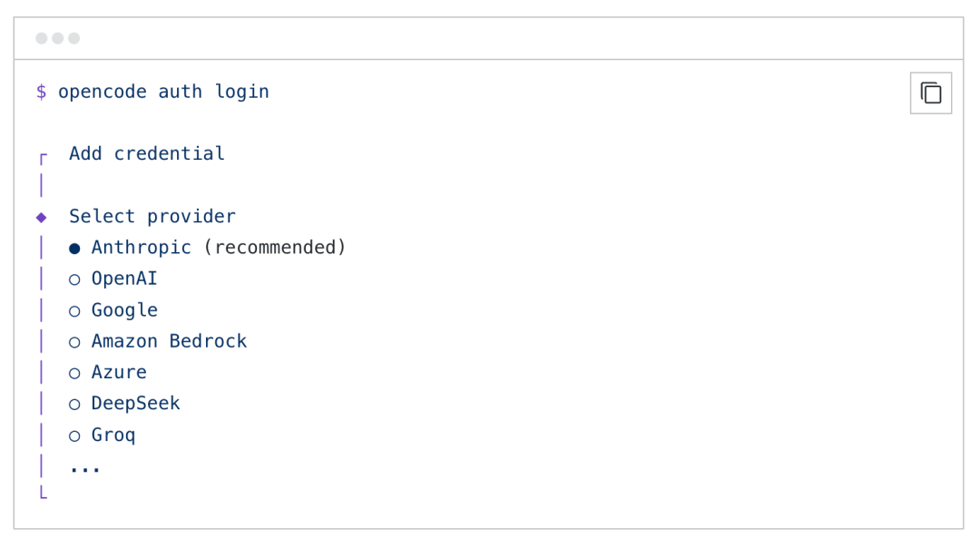Click the middle gray window dot

(x=58, y=38)
